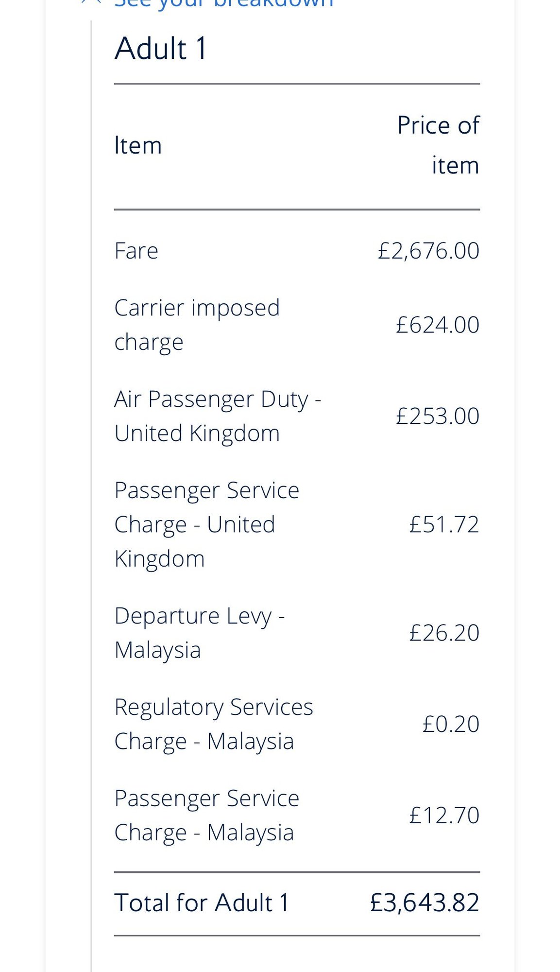Select "Passenger Service Charge - Malaysia" label
Screen dimensions: 560x972
coord(206,816)
